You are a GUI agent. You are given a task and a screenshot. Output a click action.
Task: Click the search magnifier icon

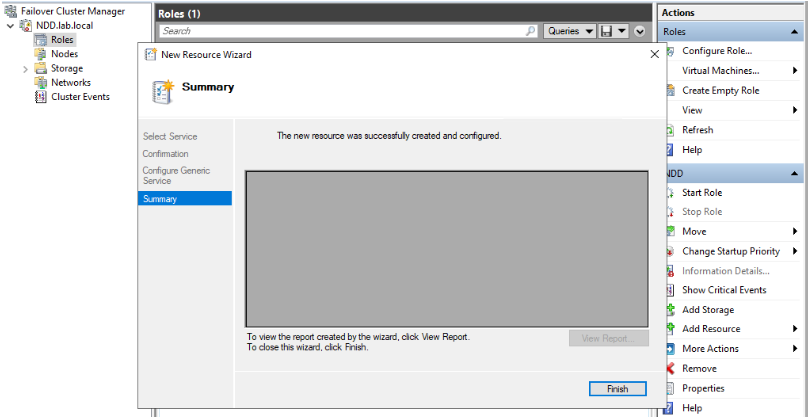(x=530, y=31)
